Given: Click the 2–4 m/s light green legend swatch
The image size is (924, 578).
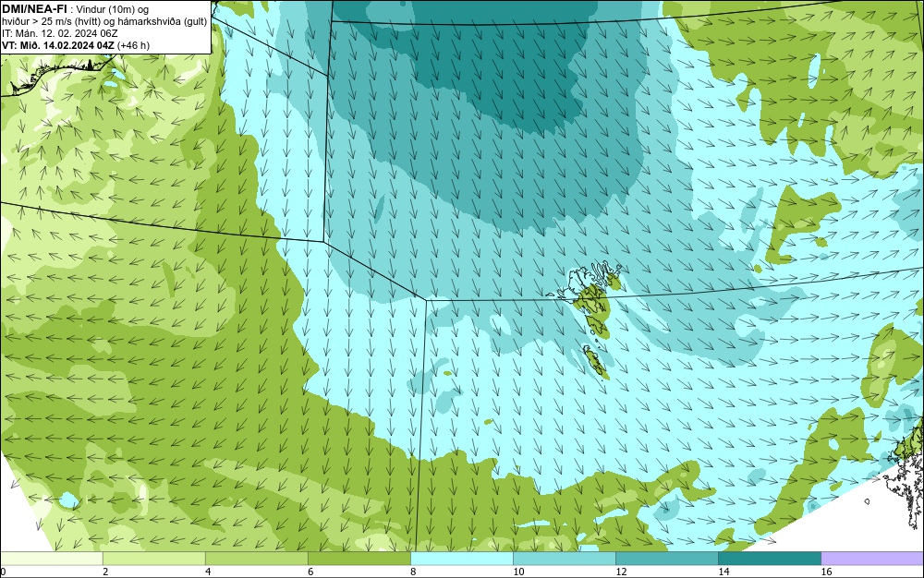Looking at the screenshot, I should [x=153, y=558].
